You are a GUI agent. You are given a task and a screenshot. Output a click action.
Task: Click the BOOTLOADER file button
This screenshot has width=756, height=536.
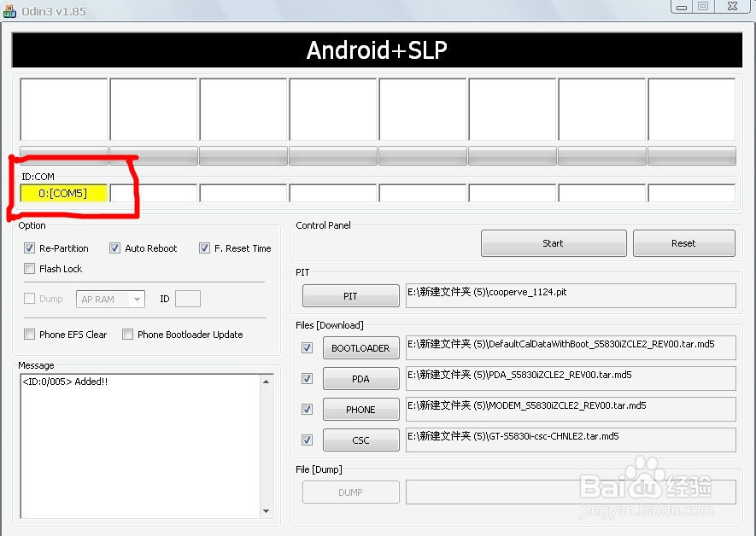(360, 347)
